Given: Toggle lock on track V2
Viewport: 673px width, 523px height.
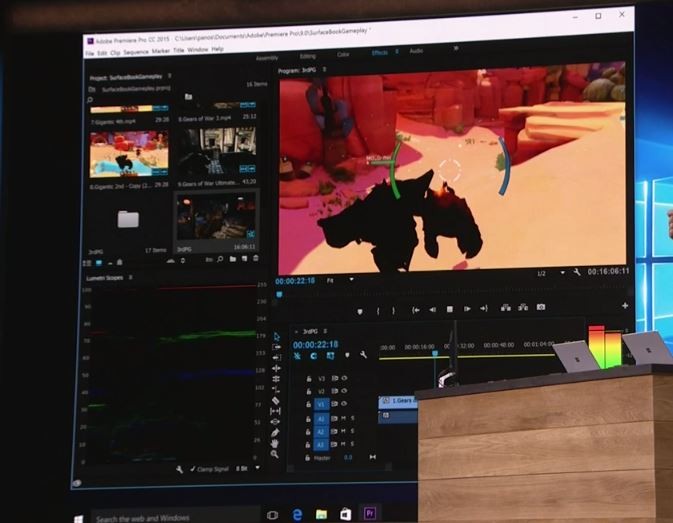Looking at the screenshot, I should coord(308,392).
